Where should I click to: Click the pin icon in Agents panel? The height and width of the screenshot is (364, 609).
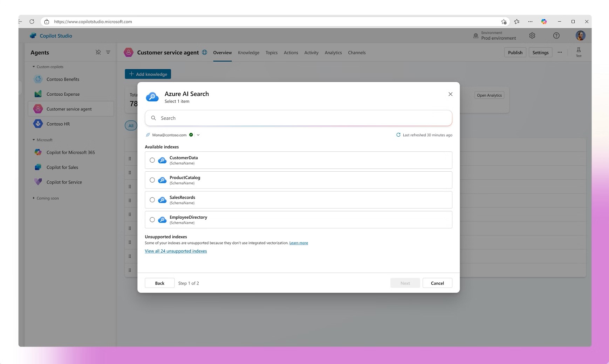point(98,52)
